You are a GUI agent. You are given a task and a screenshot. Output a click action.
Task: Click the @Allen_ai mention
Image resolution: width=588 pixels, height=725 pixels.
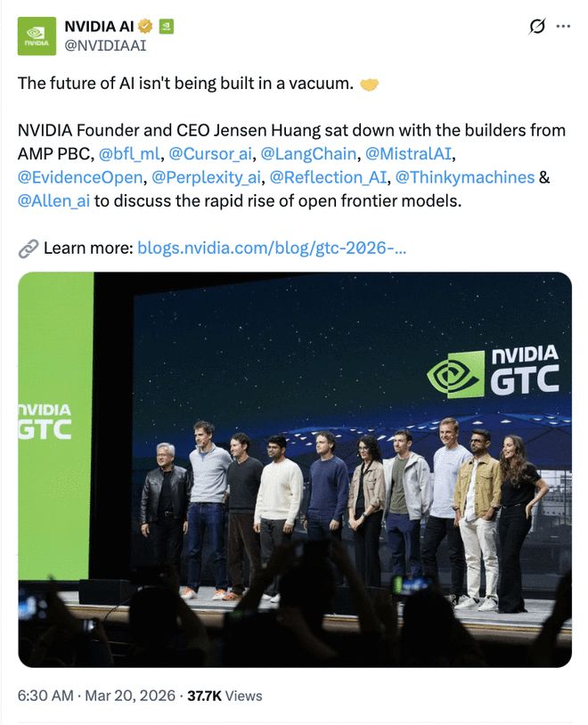pyautogui.click(x=53, y=200)
